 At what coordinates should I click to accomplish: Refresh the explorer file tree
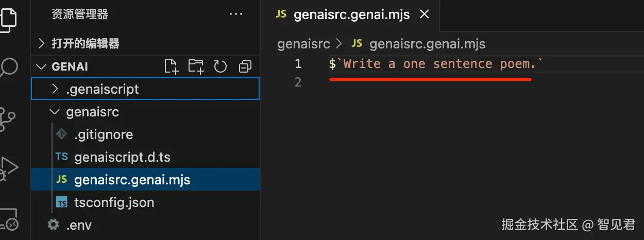tap(221, 66)
